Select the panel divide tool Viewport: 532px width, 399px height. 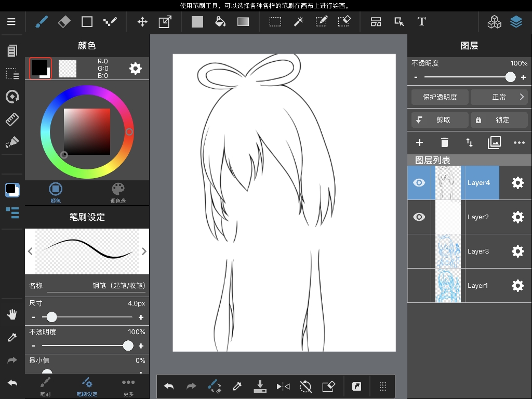tap(376, 22)
